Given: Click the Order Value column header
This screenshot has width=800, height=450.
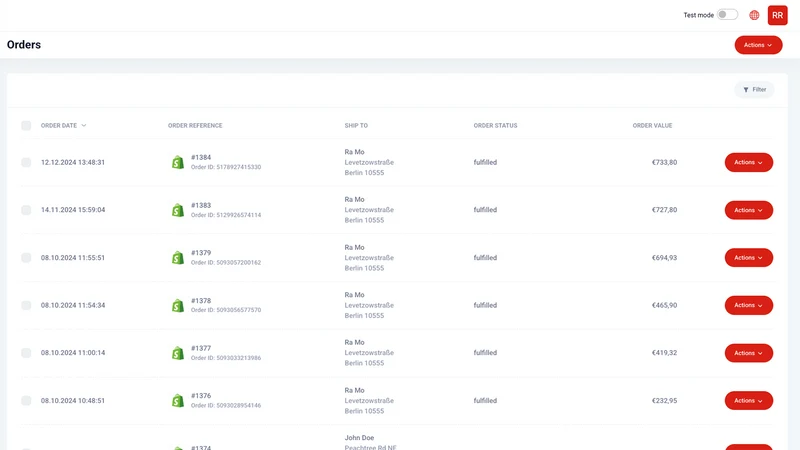Looking at the screenshot, I should tap(652, 126).
